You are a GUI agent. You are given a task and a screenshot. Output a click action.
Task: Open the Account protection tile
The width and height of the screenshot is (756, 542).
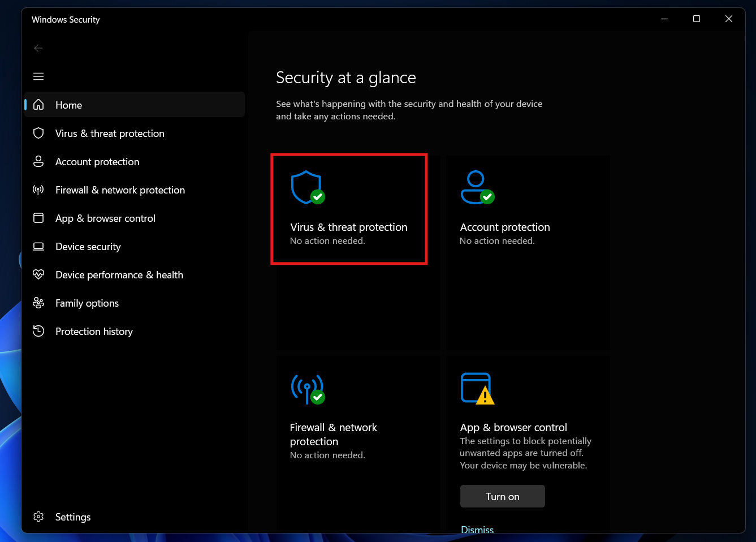(x=527, y=226)
